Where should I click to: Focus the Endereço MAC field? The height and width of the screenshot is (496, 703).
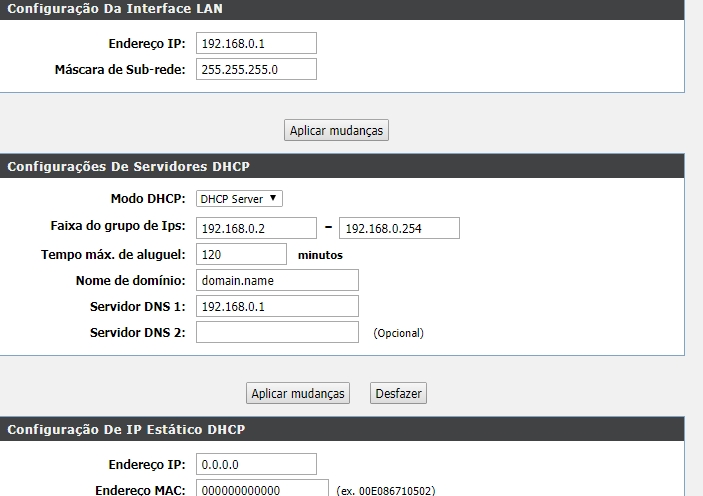click(262, 490)
